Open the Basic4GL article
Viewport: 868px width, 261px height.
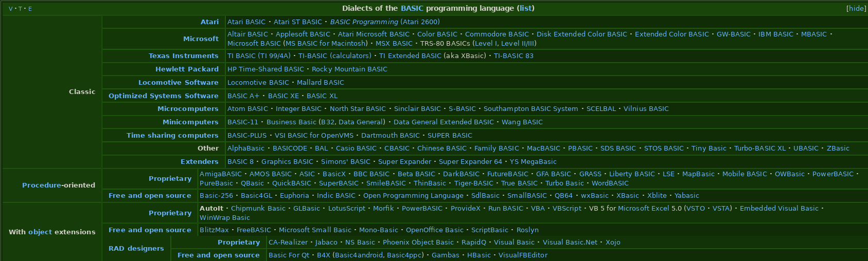click(x=257, y=195)
